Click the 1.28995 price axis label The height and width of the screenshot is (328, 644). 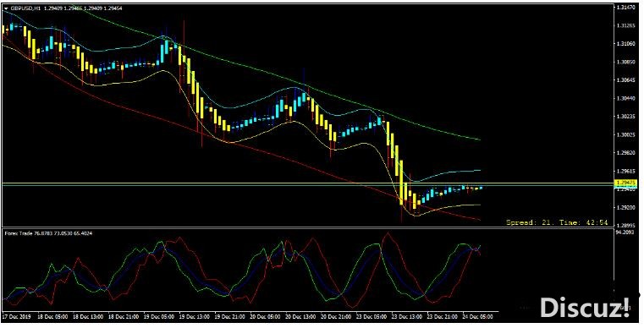tap(625, 226)
